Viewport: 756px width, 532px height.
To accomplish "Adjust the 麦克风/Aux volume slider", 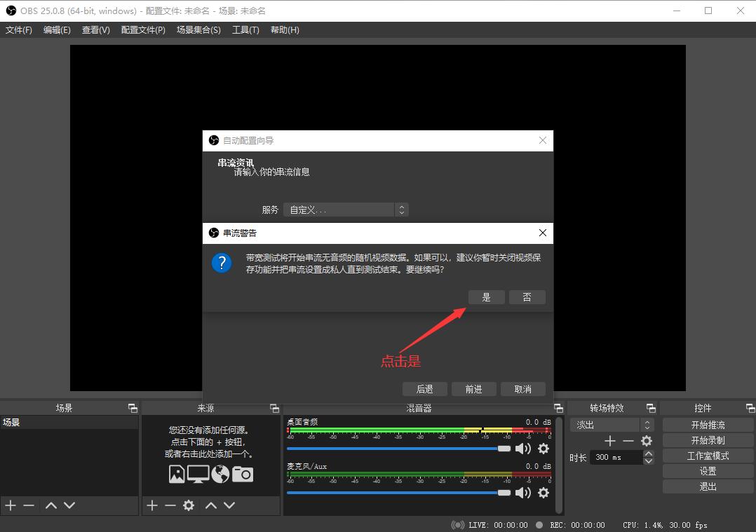I will (x=399, y=493).
